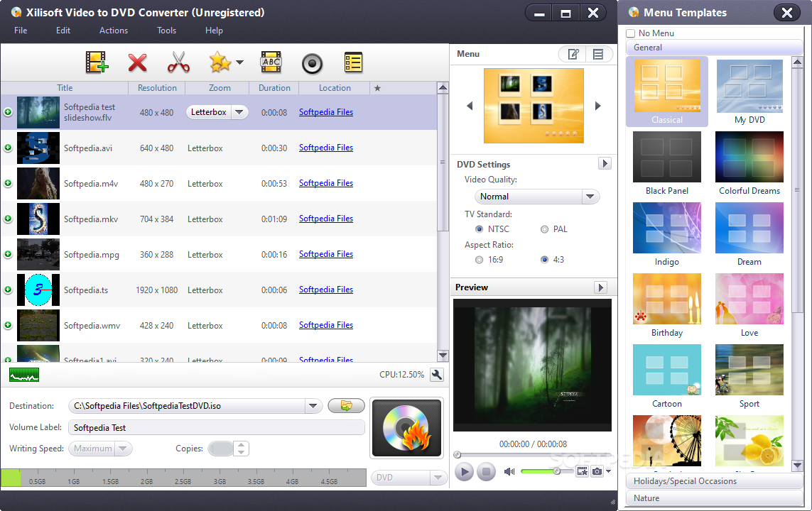Choose 4:3 aspect ratio
812x511 pixels.
click(544, 260)
